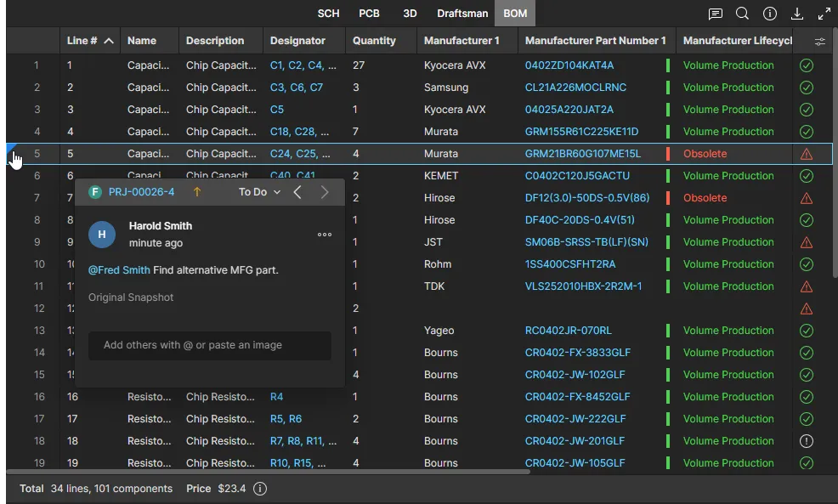Go to next comment arrow
Viewport: 838px width, 504px height.
coord(325,192)
